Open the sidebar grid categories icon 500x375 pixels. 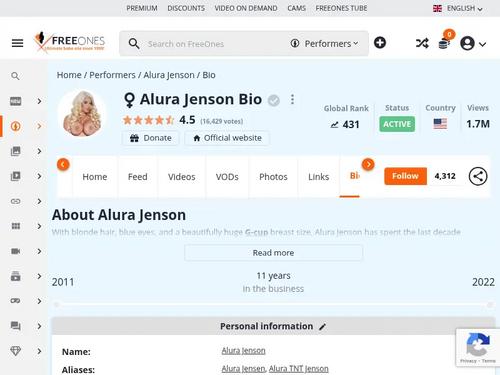[x=16, y=226]
